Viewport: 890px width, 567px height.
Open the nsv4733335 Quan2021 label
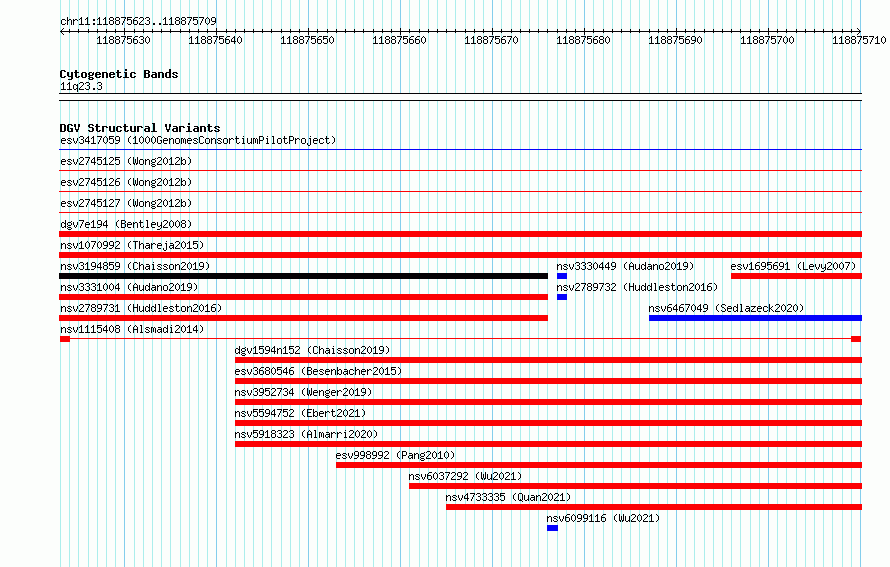tap(508, 497)
